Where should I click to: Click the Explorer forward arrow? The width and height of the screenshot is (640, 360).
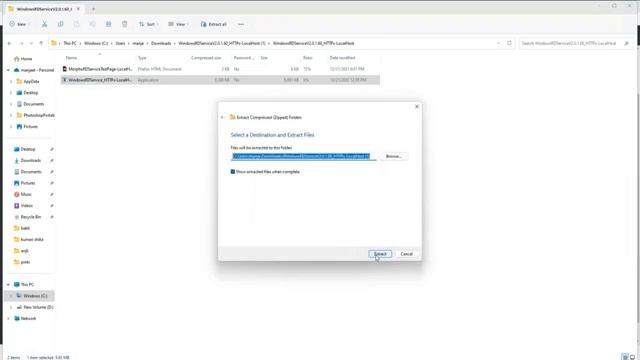(x=21, y=43)
